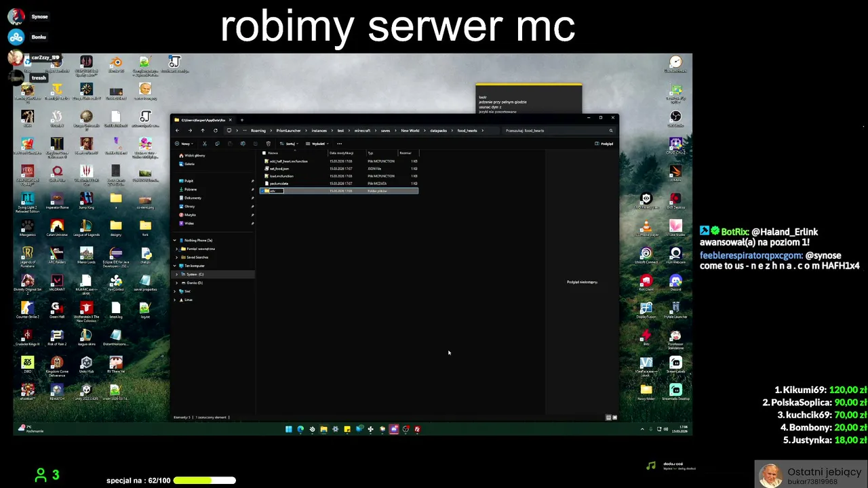Expand Linux tree node
868x488 pixels.
click(175, 300)
